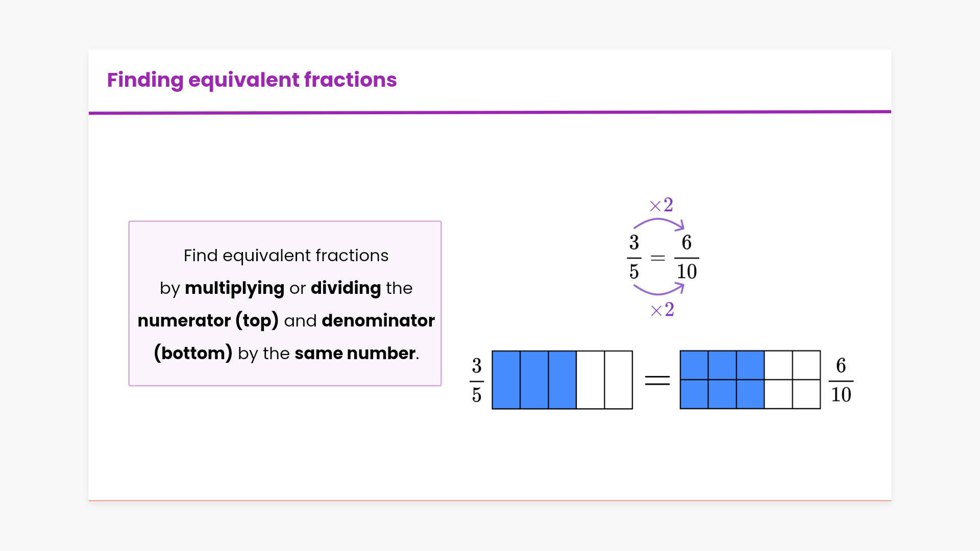Click the upper ×2 multiplier label
The image size is (980, 551).
[x=661, y=205]
